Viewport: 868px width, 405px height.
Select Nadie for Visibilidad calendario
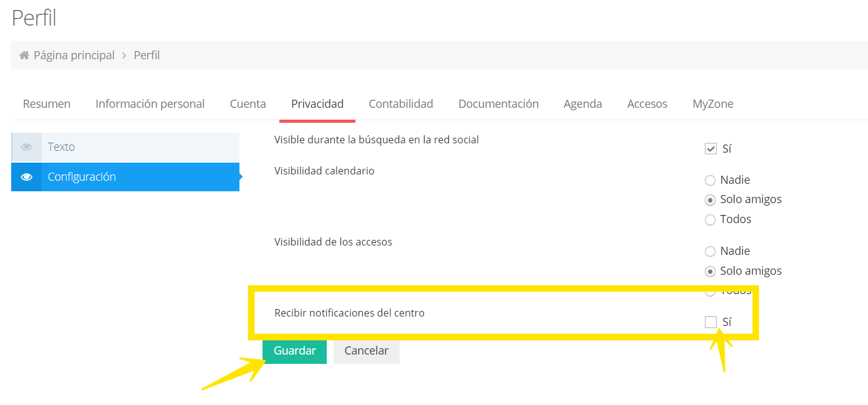(x=710, y=181)
